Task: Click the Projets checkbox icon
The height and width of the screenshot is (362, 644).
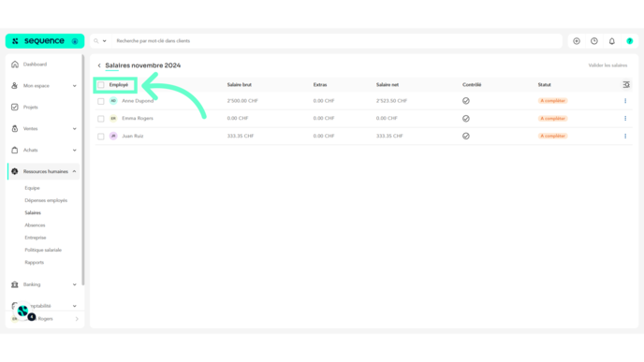Action: [15, 108]
